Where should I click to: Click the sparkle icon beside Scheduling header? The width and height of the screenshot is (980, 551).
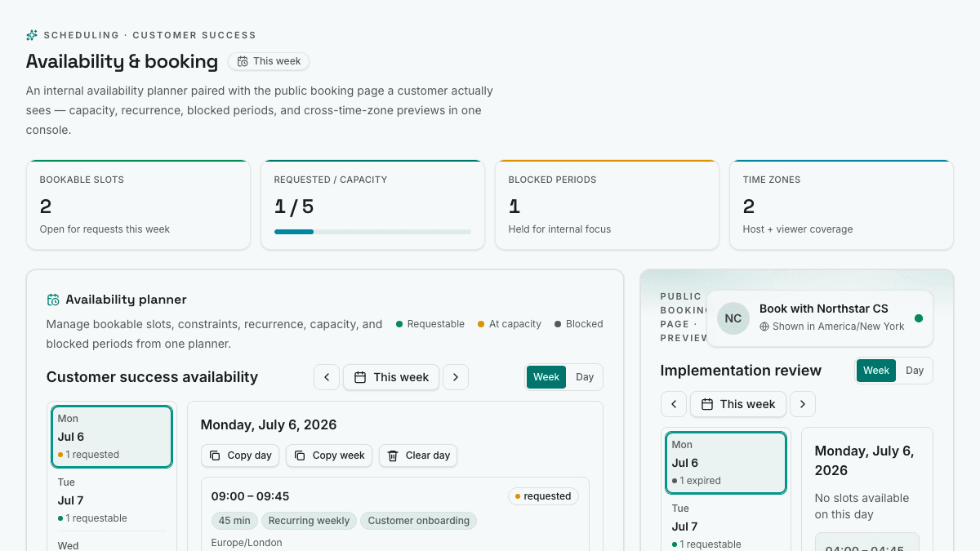pyautogui.click(x=32, y=35)
